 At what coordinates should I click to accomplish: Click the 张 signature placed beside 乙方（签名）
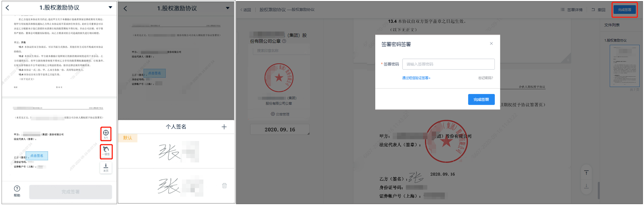(x=416, y=177)
